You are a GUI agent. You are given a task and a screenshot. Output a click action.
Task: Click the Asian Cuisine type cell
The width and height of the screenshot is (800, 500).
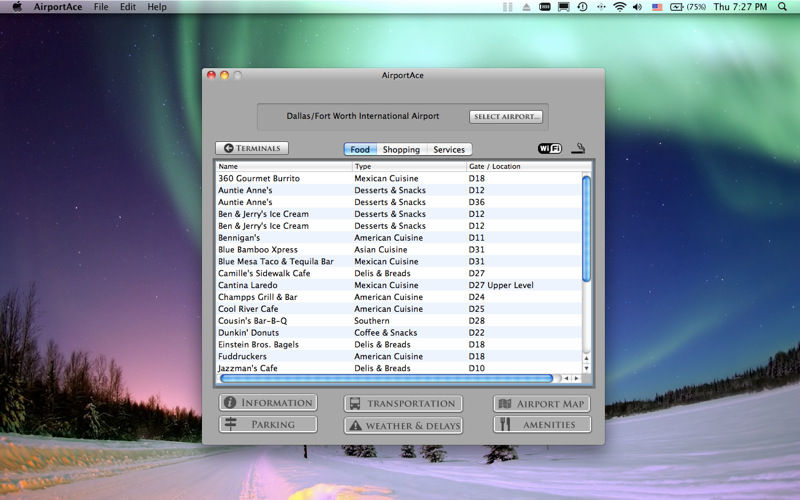pyautogui.click(x=381, y=249)
